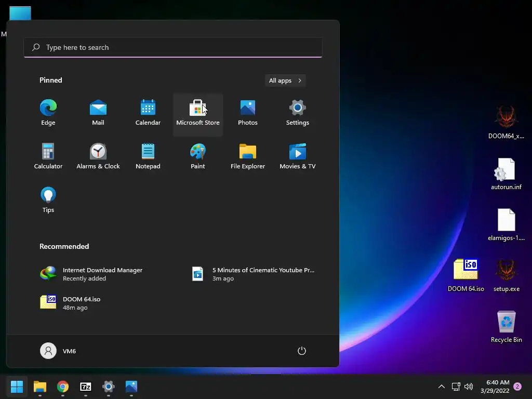
Task: Launch Movies & TV
Action: (x=298, y=157)
